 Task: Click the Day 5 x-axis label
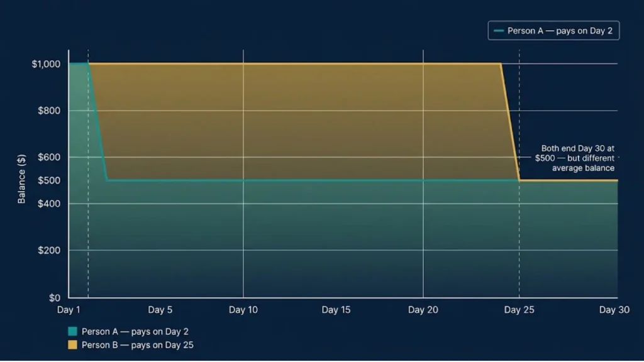click(x=160, y=310)
